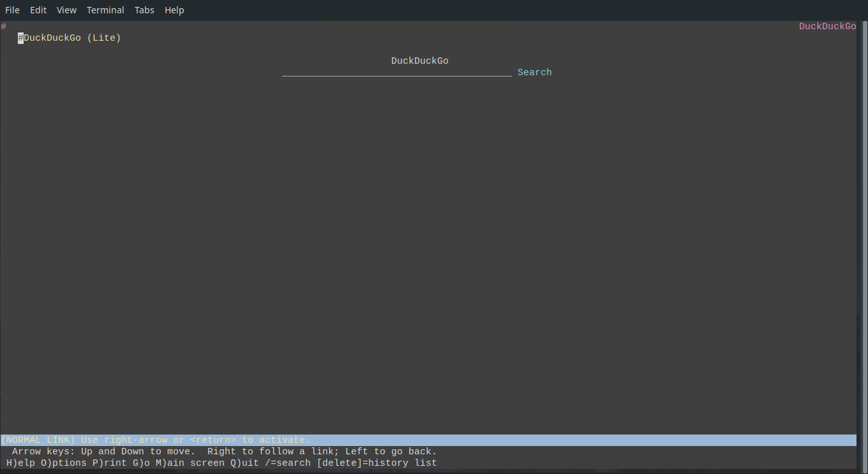Open the File menu
Image resolution: width=868 pixels, height=474 pixels.
(x=12, y=10)
